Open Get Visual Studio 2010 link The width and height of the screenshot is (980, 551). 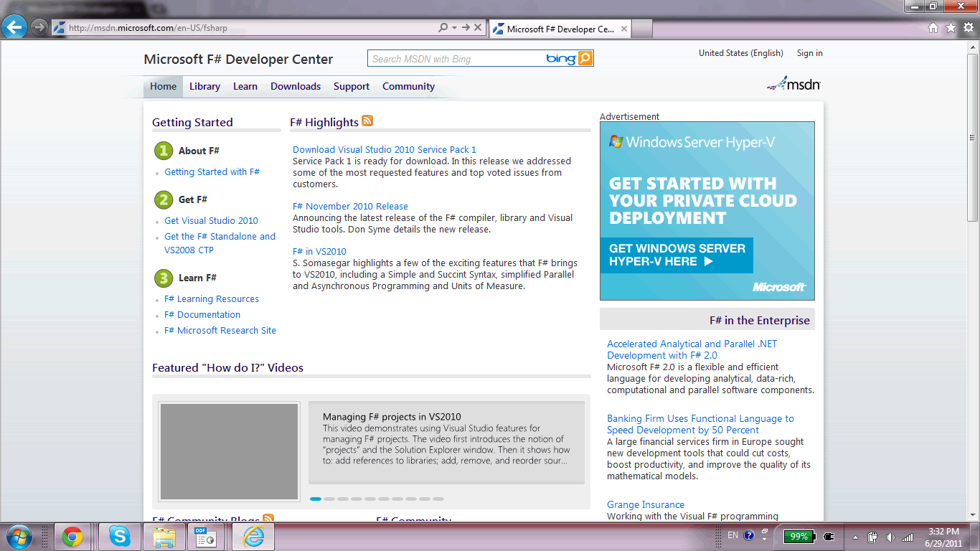(211, 221)
